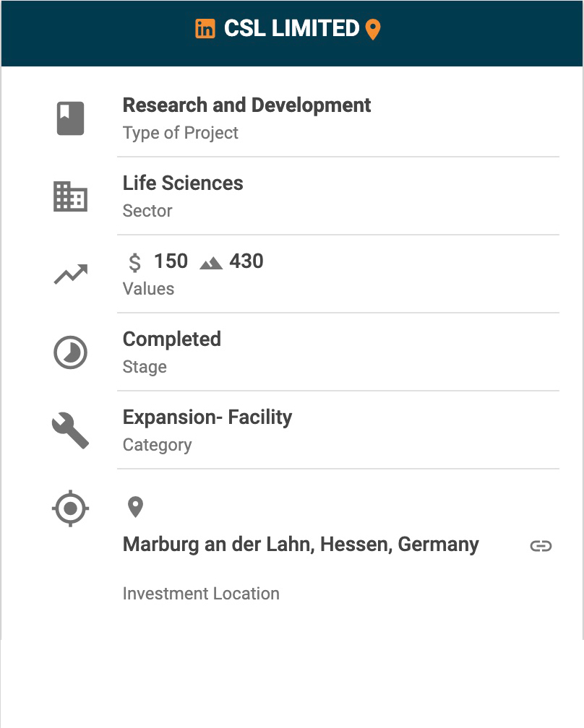Open the LinkedIn icon beside CSL Limited
584x728 pixels.
[x=205, y=29]
